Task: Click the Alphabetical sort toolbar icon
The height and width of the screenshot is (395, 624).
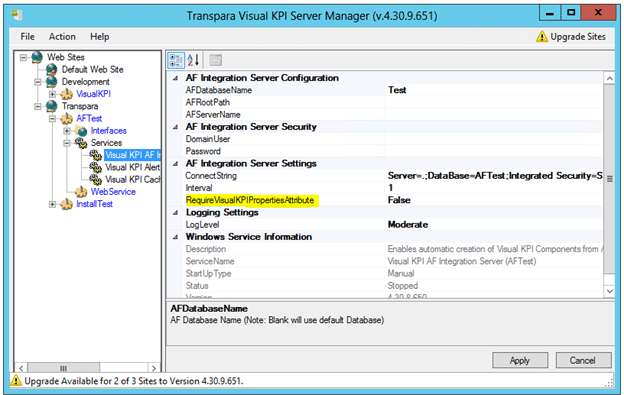Action: [193, 60]
